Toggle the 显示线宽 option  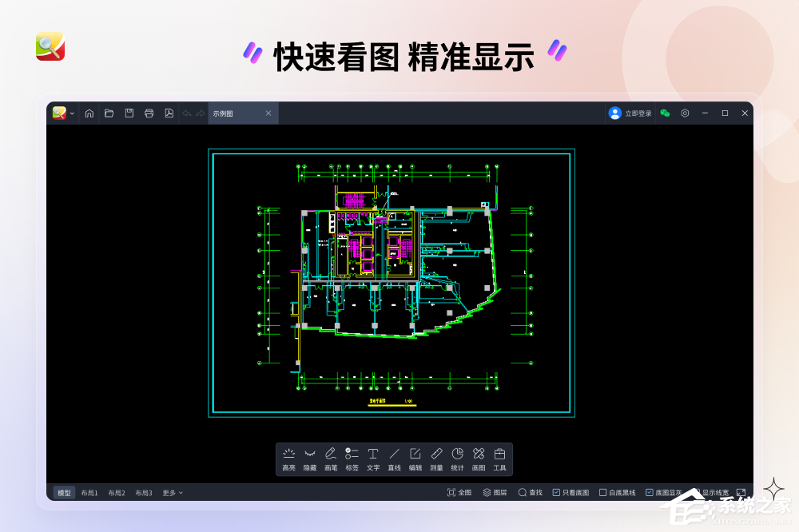click(x=712, y=492)
